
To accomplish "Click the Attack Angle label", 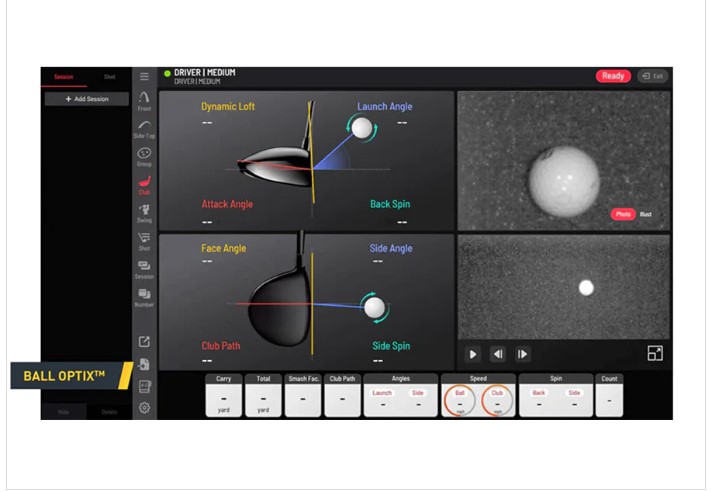I will 227,204.
